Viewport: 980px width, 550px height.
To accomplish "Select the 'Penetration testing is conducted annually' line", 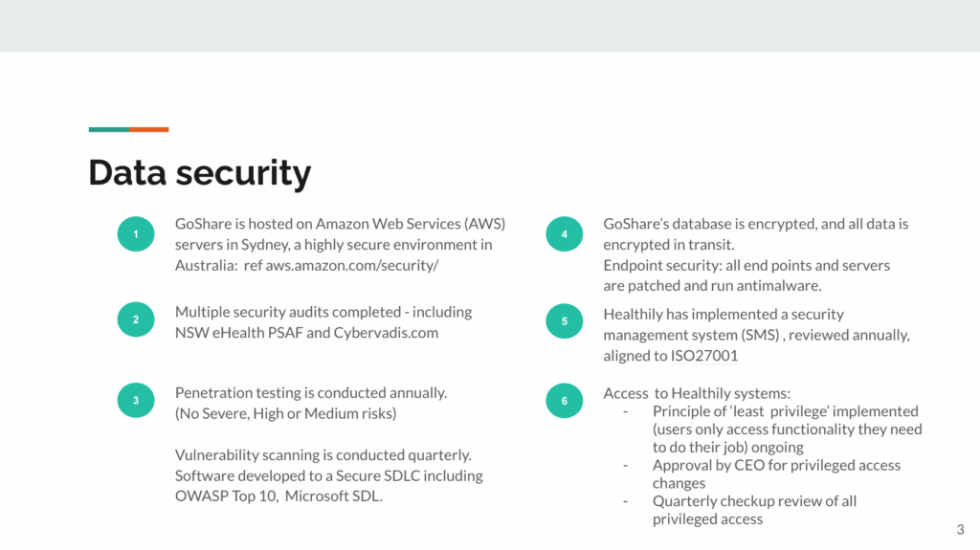I will [311, 393].
